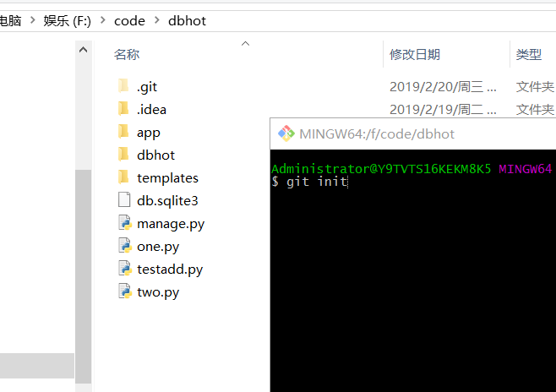
Task: Sort by 修改日期 column header
Action: pos(415,55)
